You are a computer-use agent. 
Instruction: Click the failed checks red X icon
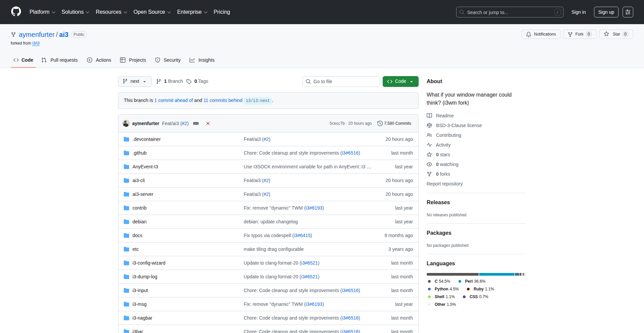click(x=208, y=123)
